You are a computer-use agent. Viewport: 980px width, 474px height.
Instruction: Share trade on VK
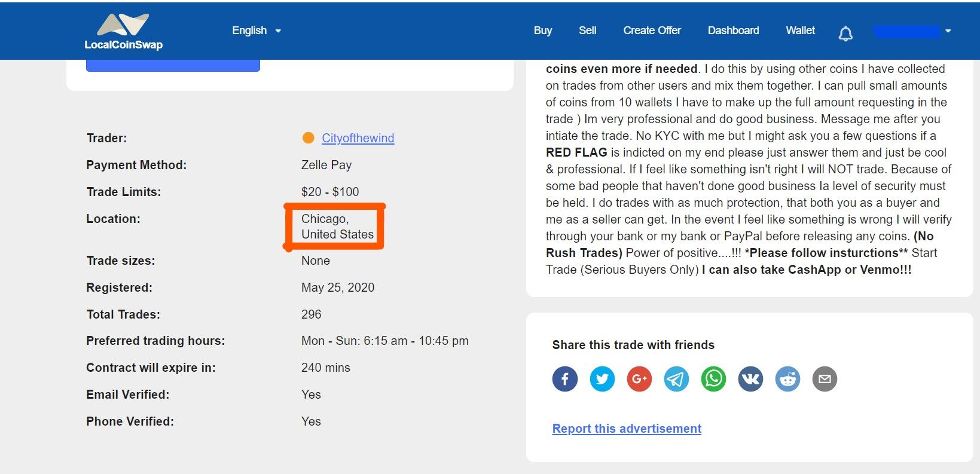(x=750, y=379)
